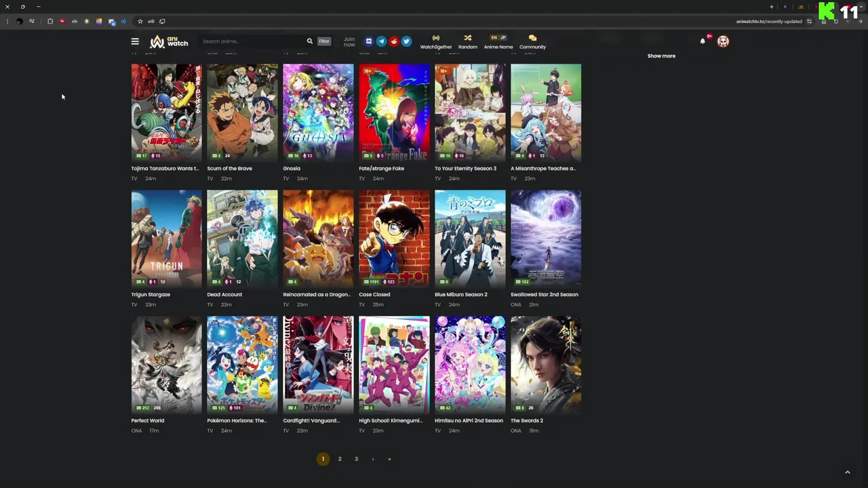Switch anime name language EN/JP toggle

tap(498, 37)
